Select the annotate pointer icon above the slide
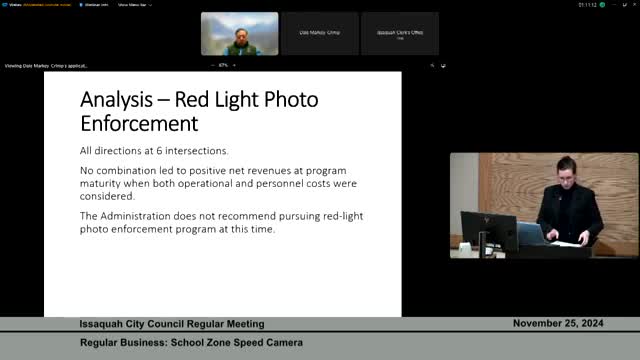640x360 pixels. click(433, 65)
